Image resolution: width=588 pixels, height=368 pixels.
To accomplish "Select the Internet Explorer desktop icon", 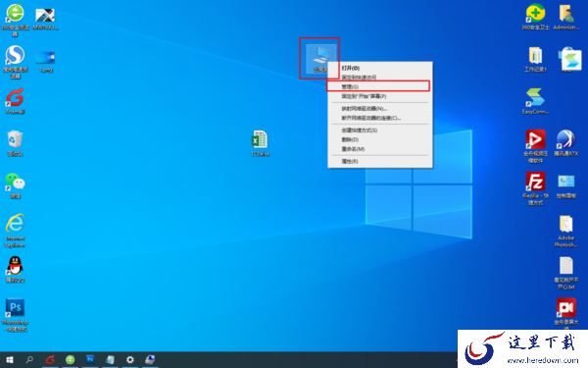I will tap(15, 231).
